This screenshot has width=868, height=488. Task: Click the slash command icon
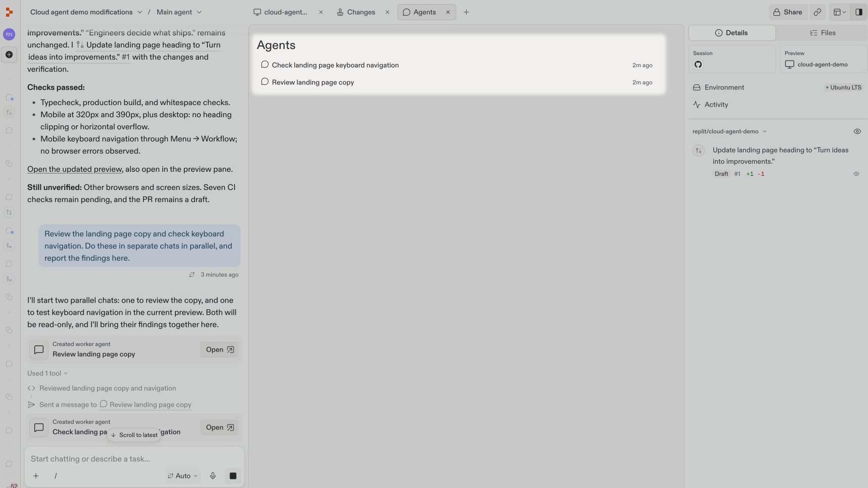pos(56,476)
